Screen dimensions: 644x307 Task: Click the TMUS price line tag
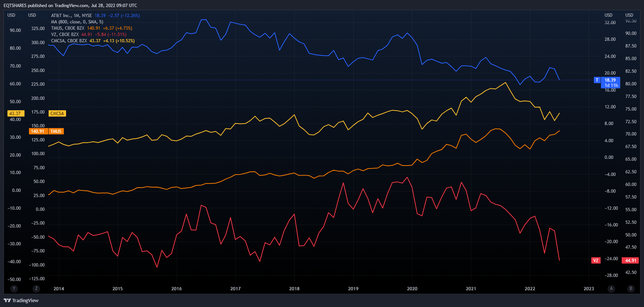click(x=56, y=131)
